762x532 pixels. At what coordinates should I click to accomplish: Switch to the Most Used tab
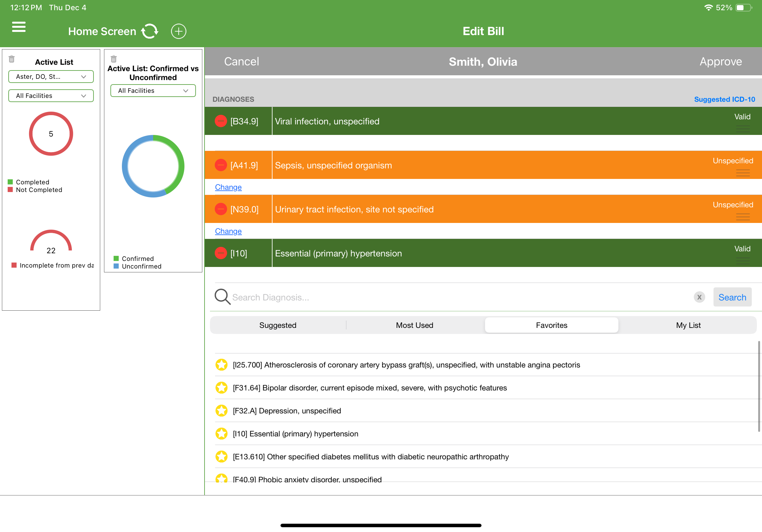[415, 325]
